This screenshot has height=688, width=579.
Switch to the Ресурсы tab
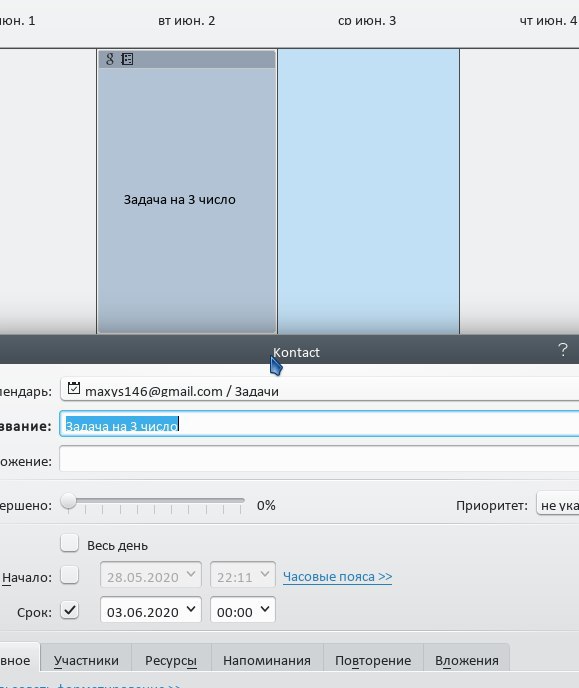pyautogui.click(x=171, y=658)
